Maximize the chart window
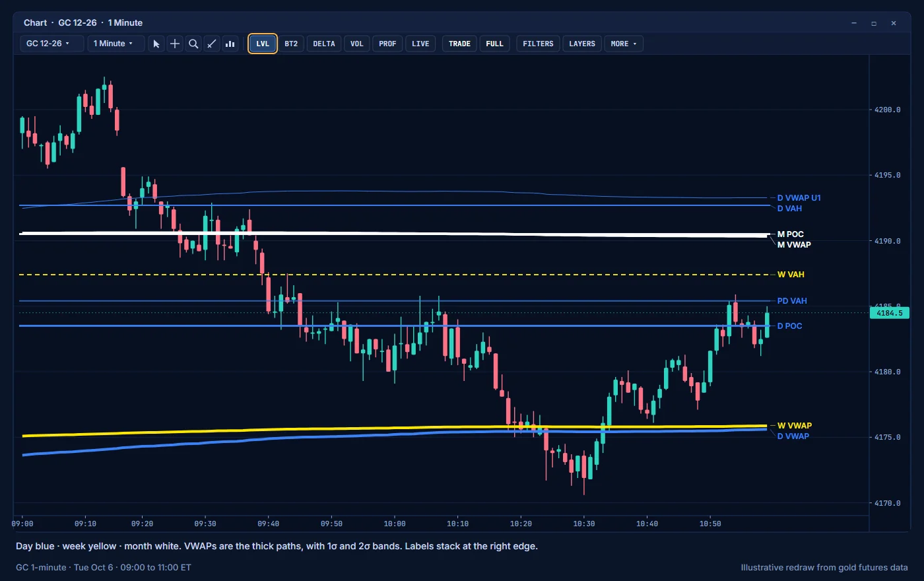Viewport: 924px width, 581px height. pyautogui.click(x=874, y=23)
